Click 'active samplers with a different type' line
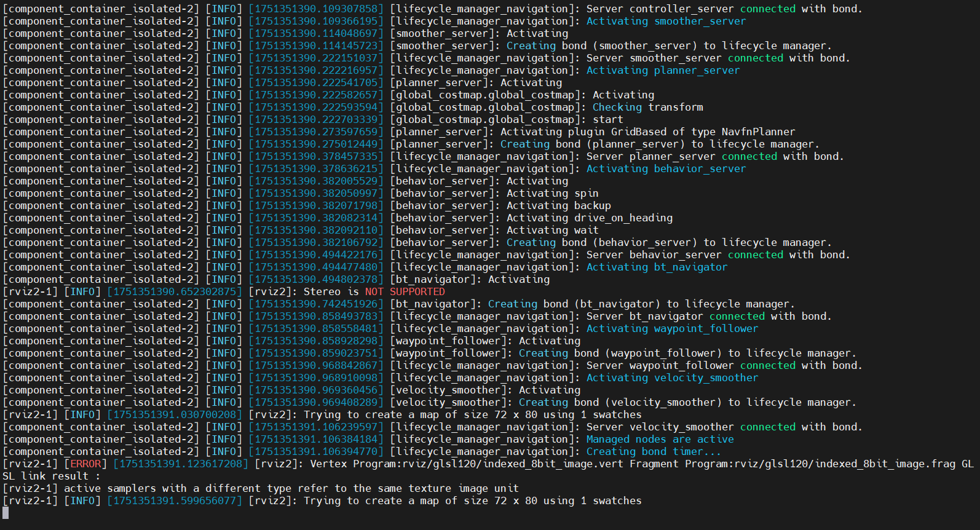Viewport: 980px width, 530px height. (261, 488)
